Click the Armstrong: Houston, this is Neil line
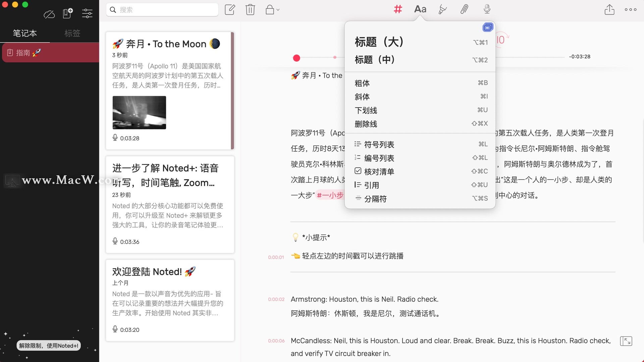Viewport: 644px width, 362px height. (364, 299)
